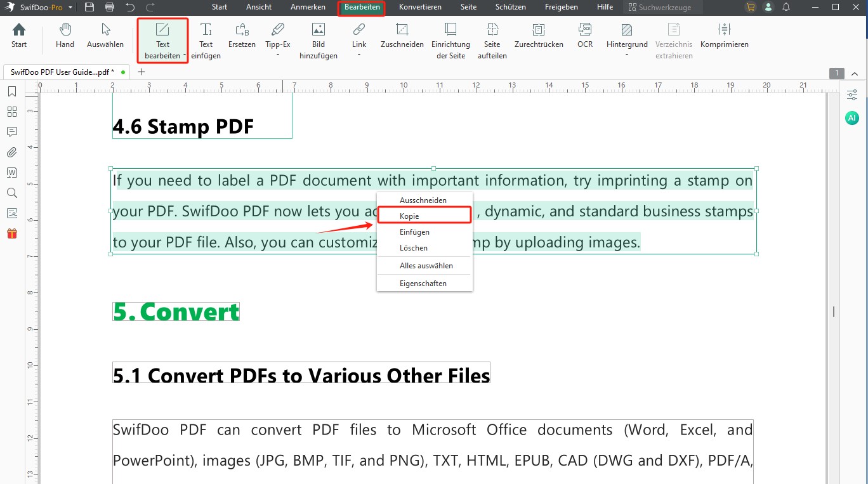
Task: Click the 5.1 Convert PDFs heading text
Action: click(301, 375)
